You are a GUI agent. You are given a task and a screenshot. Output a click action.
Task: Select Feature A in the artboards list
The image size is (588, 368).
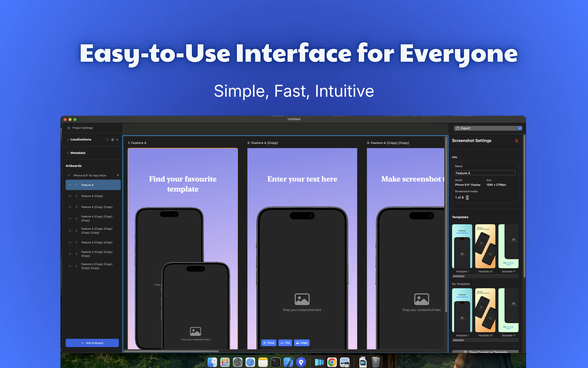pos(93,185)
